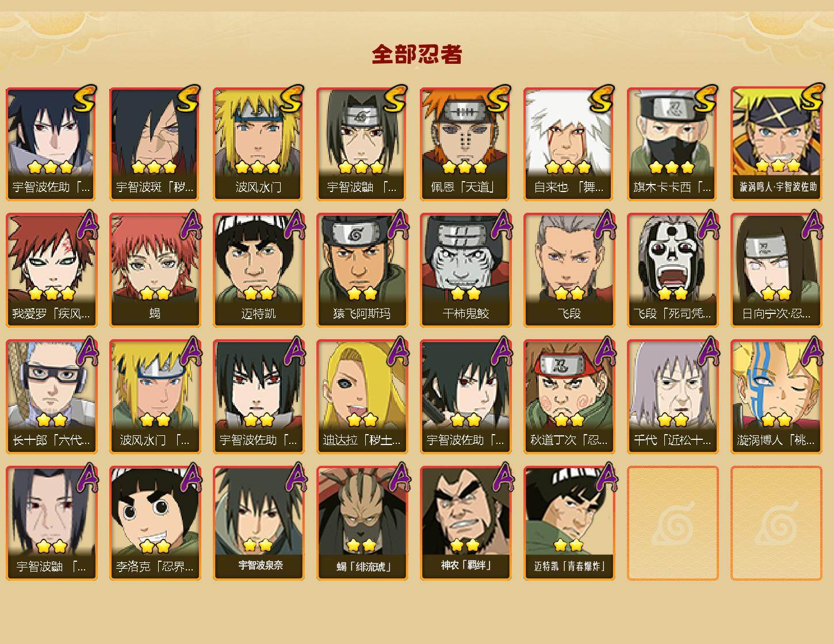Click the A rank badge on 猿飞阿斯玛 card
The height and width of the screenshot is (644, 834).
point(397,225)
